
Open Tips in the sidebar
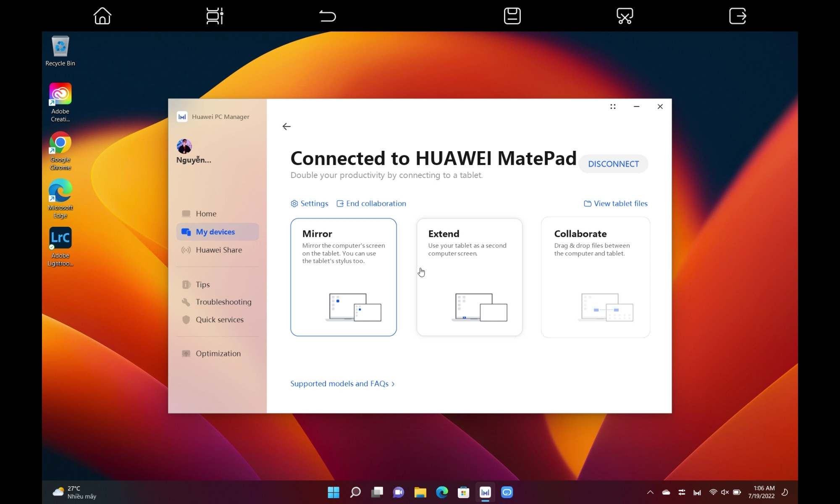pos(217,285)
